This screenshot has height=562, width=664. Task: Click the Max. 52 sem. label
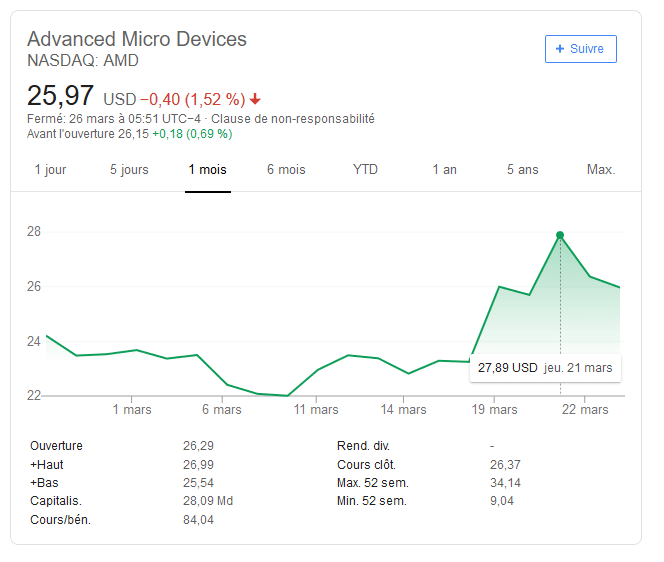(x=373, y=483)
